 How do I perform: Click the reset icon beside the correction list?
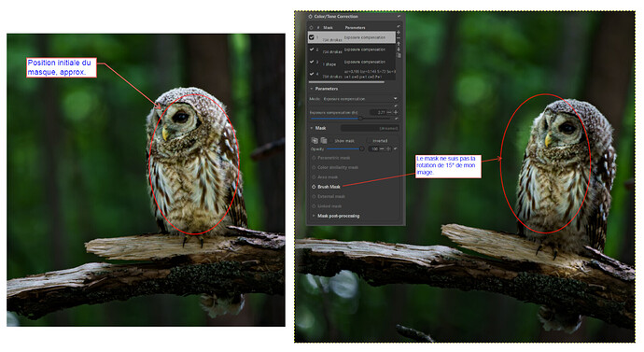tap(399, 26)
